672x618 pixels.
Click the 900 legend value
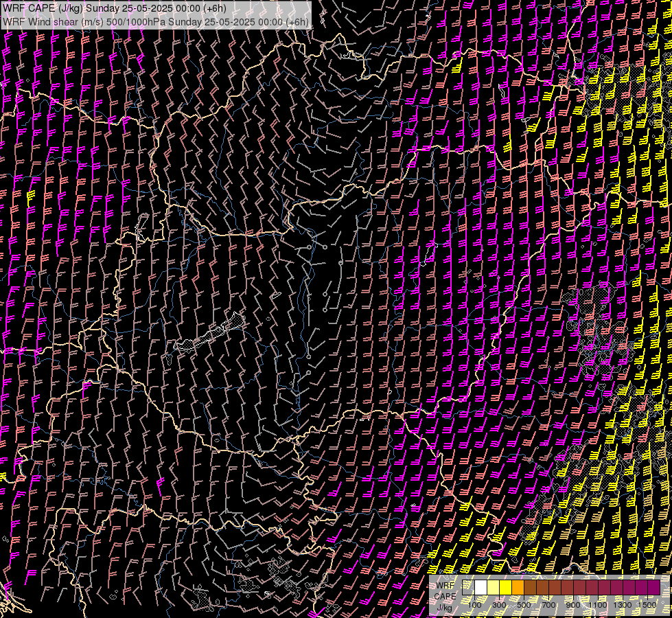(x=573, y=605)
